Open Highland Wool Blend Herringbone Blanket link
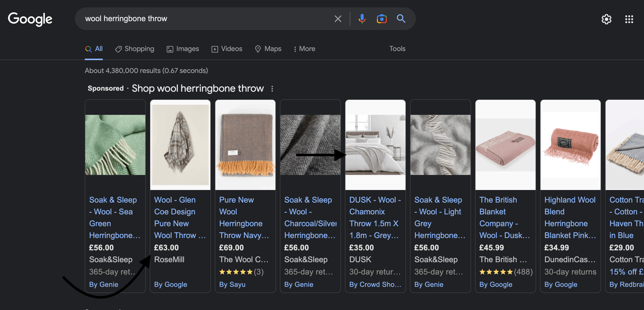 click(x=570, y=218)
